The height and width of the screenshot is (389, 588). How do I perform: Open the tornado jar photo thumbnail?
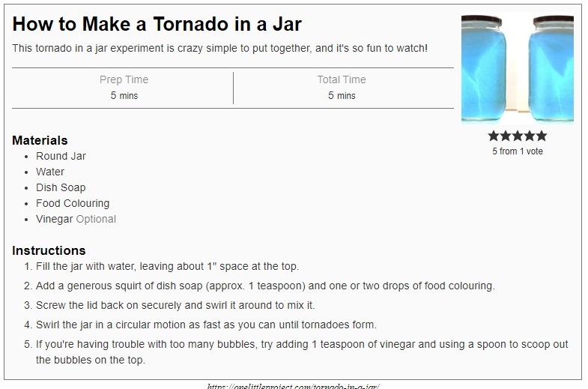(x=518, y=70)
